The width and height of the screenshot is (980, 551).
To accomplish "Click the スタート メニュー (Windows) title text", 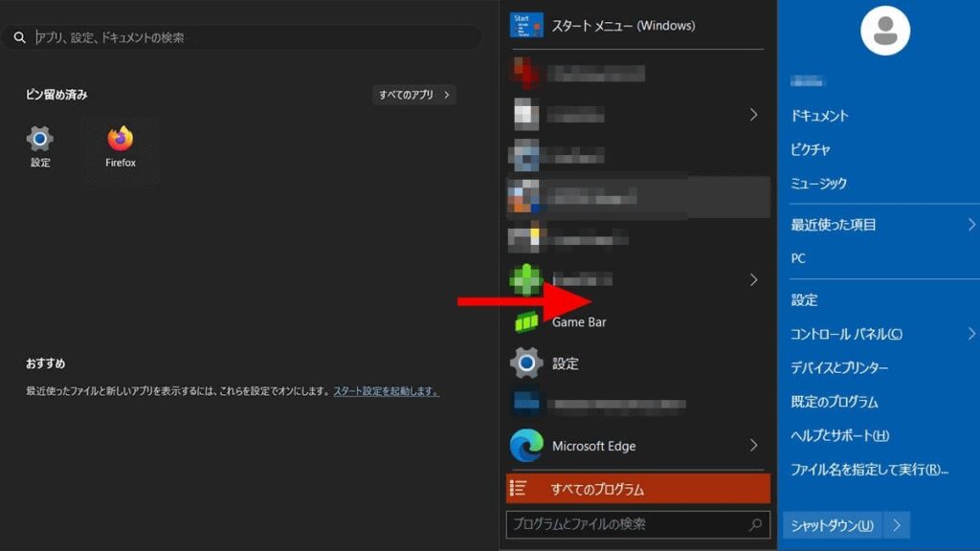I will [x=623, y=26].
